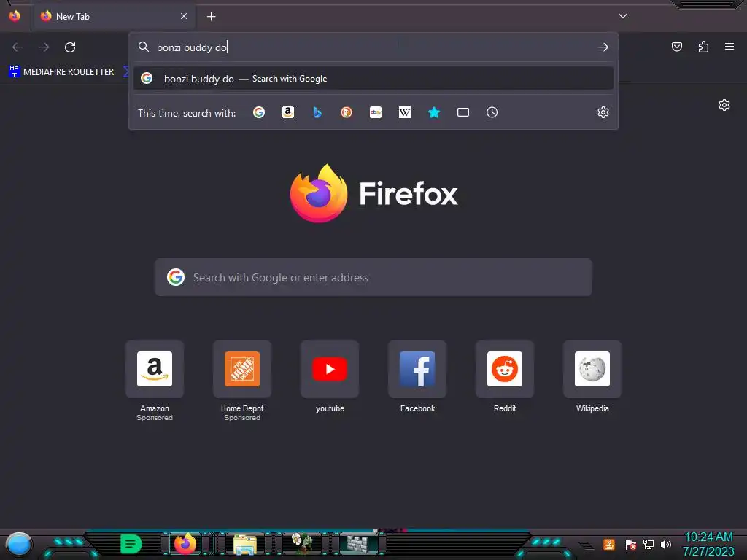This screenshot has width=747, height=560.
Task: Open the Action Center flag tray icon
Action: [631, 544]
